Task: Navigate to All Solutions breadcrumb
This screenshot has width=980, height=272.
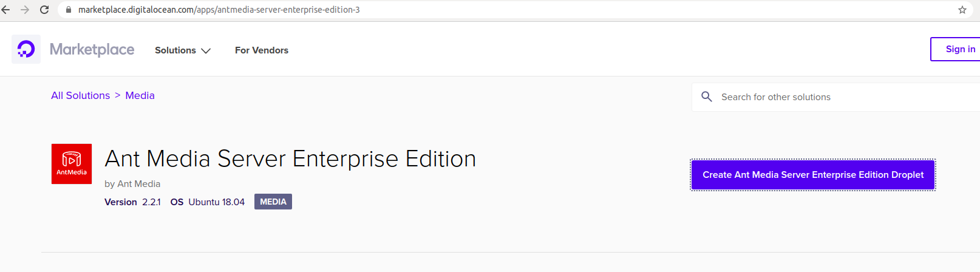Action: (81, 95)
